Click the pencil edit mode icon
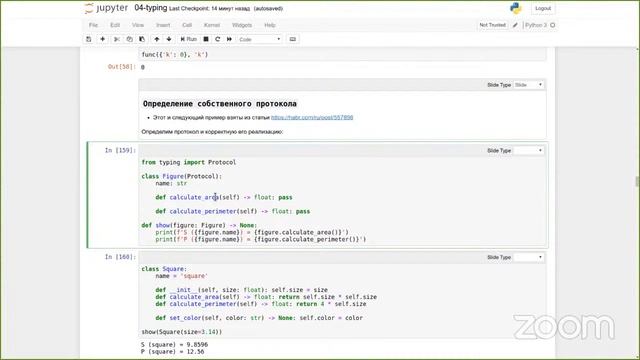The width and height of the screenshot is (640, 360). [x=516, y=25]
